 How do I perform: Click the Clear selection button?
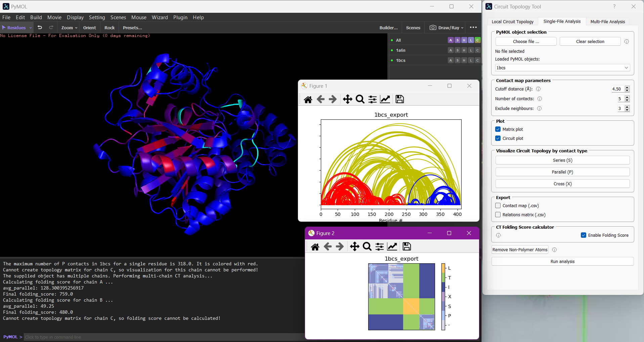coord(590,42)
